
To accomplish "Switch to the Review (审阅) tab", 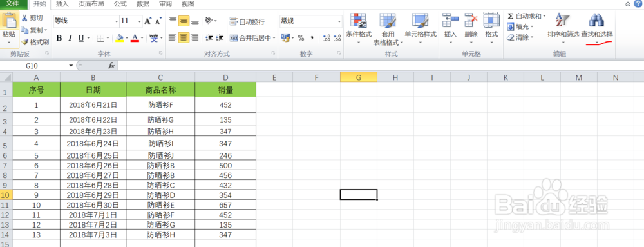I will coord(165,4).
